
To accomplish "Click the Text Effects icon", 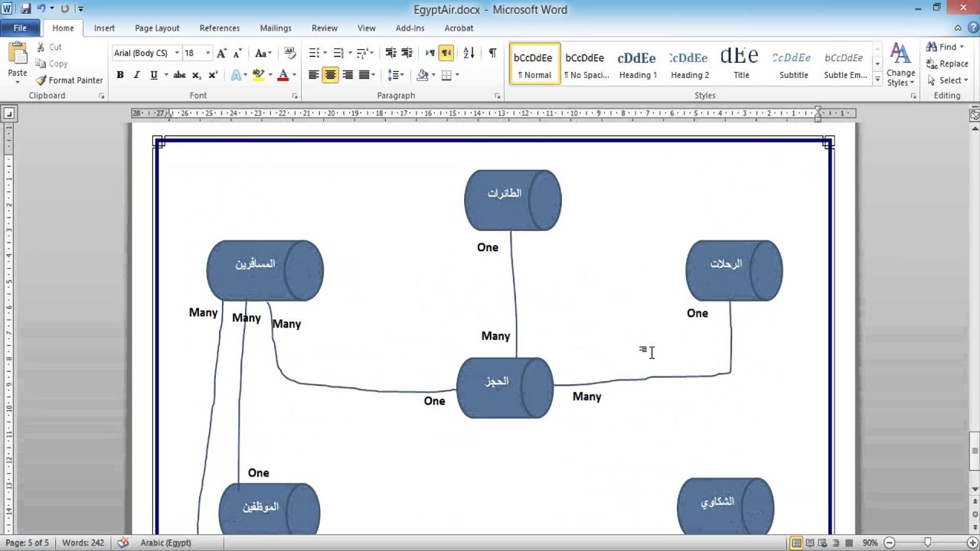I will pos(235,75).
